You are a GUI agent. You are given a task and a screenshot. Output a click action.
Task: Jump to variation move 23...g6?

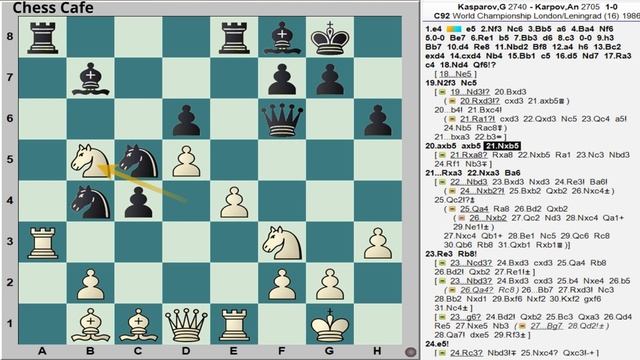tap(465, 317)
